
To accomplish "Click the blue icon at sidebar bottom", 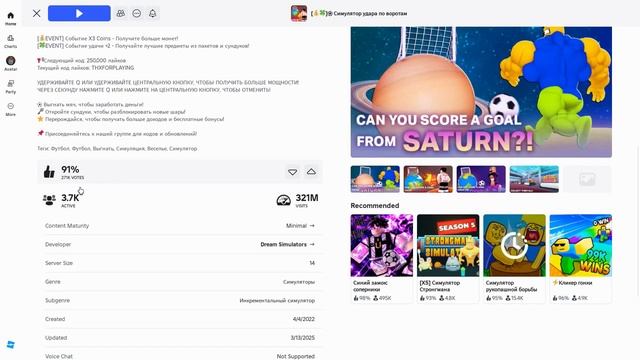I will click(x=11, y=344).
